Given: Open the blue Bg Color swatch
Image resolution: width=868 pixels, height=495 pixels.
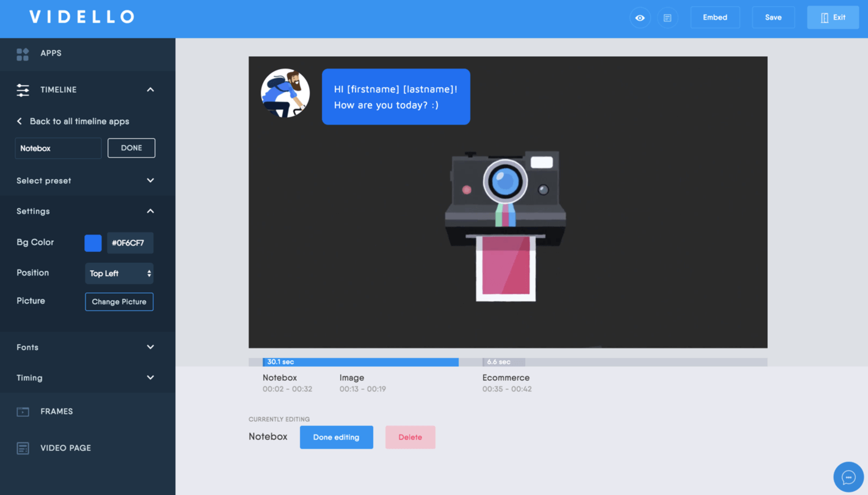Looking at the screenshot, I should (93, 243).
